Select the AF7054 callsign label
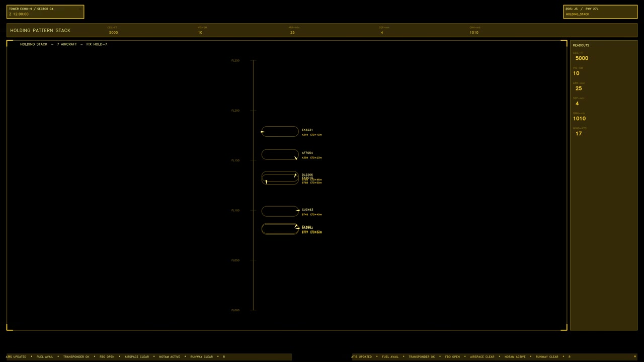Screen dimensions: 644x362 click(307, 153)
